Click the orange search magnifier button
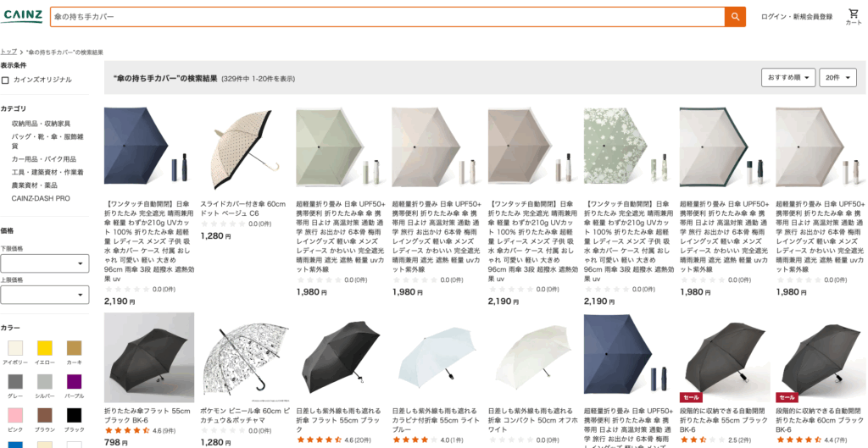 [735, 17]
